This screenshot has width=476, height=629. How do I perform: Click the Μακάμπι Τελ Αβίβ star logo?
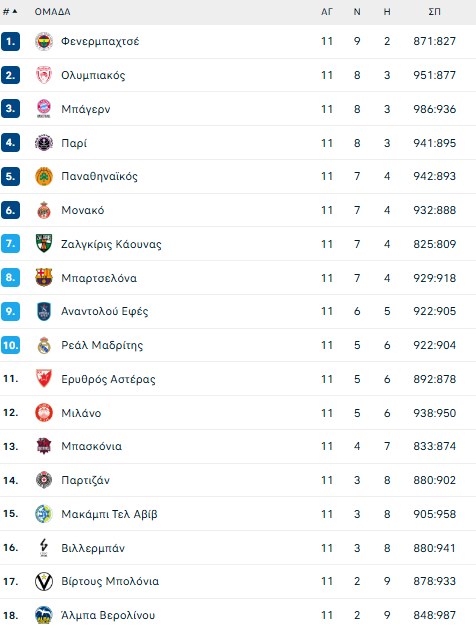(44, 513)
